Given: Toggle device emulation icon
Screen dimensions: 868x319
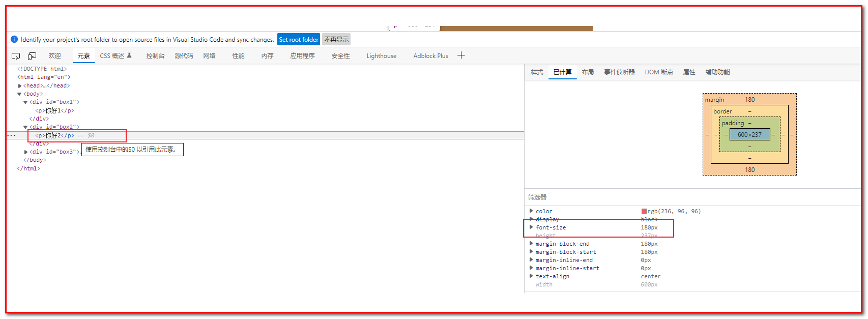Looking at the screenshot, I should 32,56.
